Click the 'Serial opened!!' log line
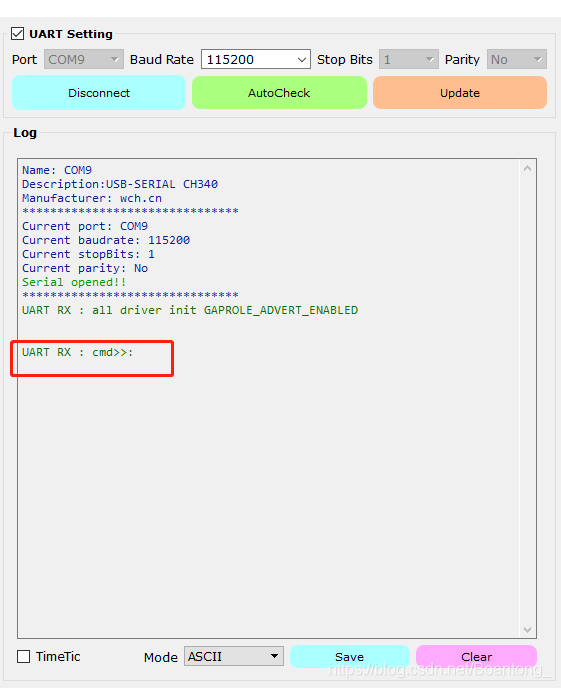 74,282
